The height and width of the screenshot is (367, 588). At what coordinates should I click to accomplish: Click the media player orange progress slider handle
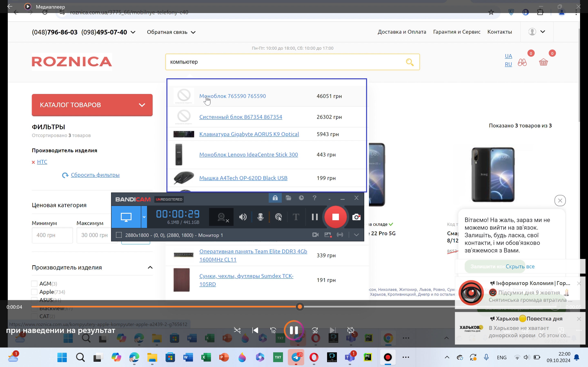point(300,307)
